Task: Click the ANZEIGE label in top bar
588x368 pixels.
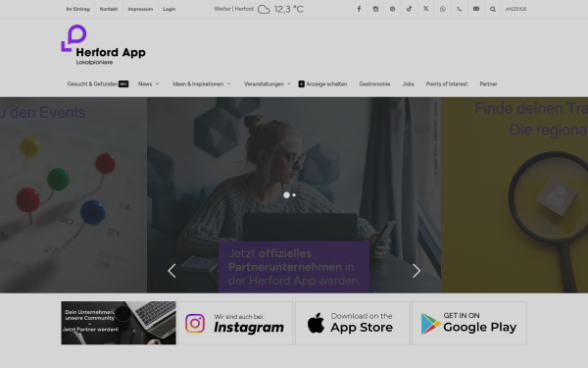Action: pos(516,9)
